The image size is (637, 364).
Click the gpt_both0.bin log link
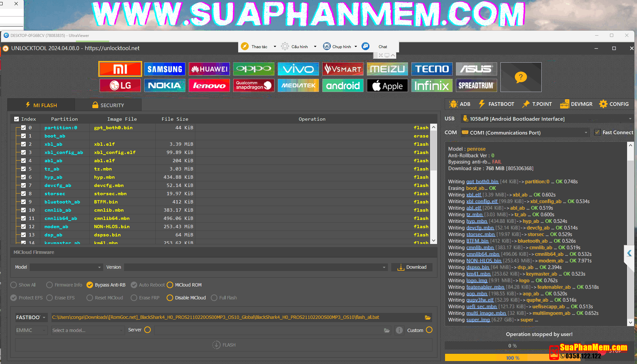pos(482,182)
